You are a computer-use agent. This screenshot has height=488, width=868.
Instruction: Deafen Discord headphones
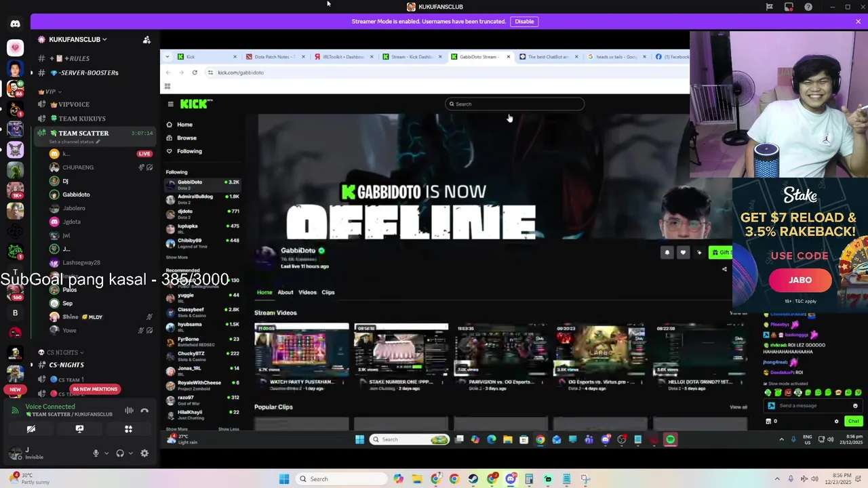120,453
